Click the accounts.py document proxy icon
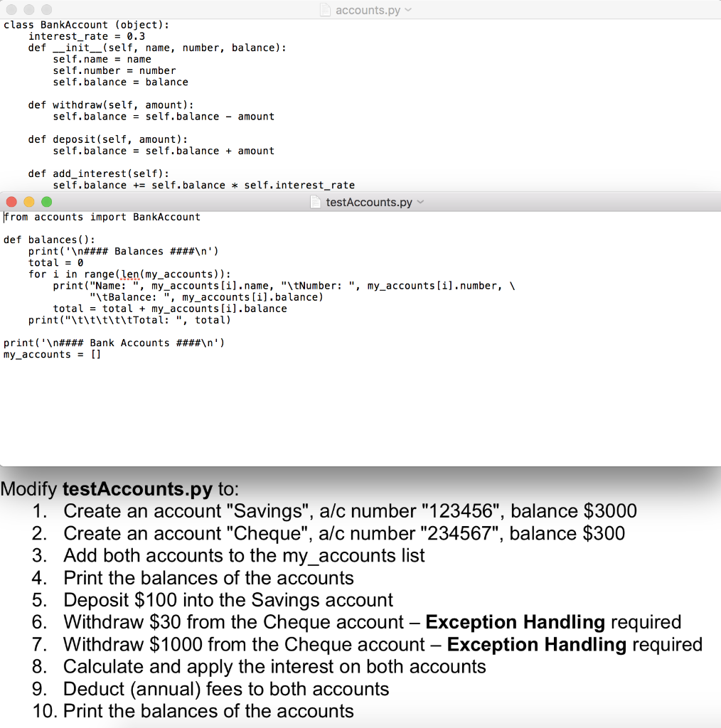This screenshot has width=721, height=728. click(324, 10)
